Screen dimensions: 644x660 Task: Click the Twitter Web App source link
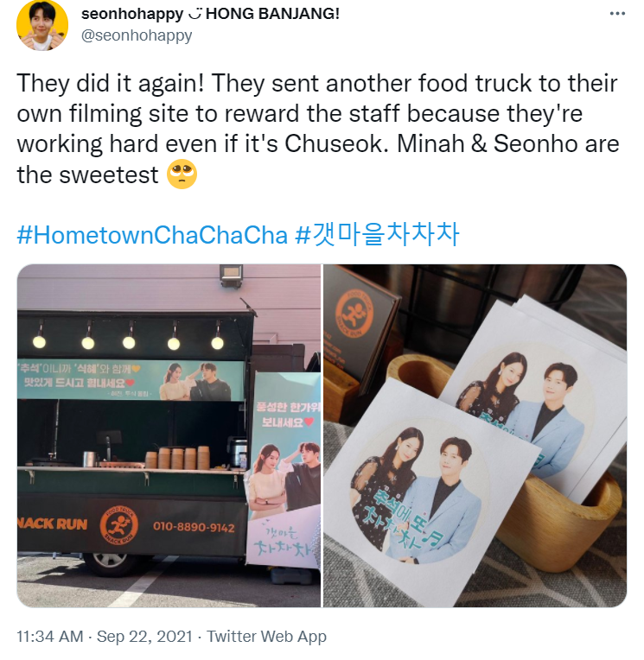click(x=266, y=636)
